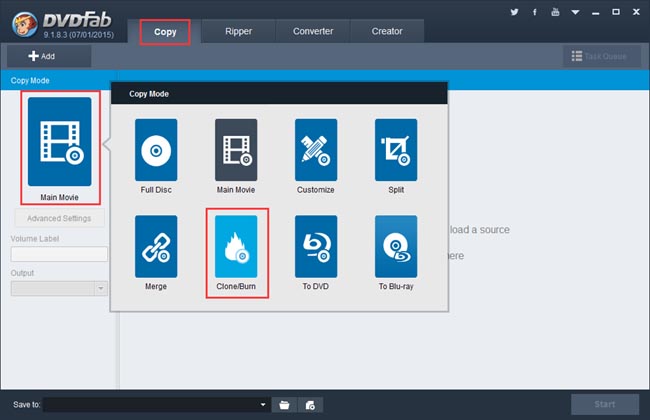Viewport: 650px width, 420px height.
Task: Select the To DVD copy mode
Action: coord(316,246)
